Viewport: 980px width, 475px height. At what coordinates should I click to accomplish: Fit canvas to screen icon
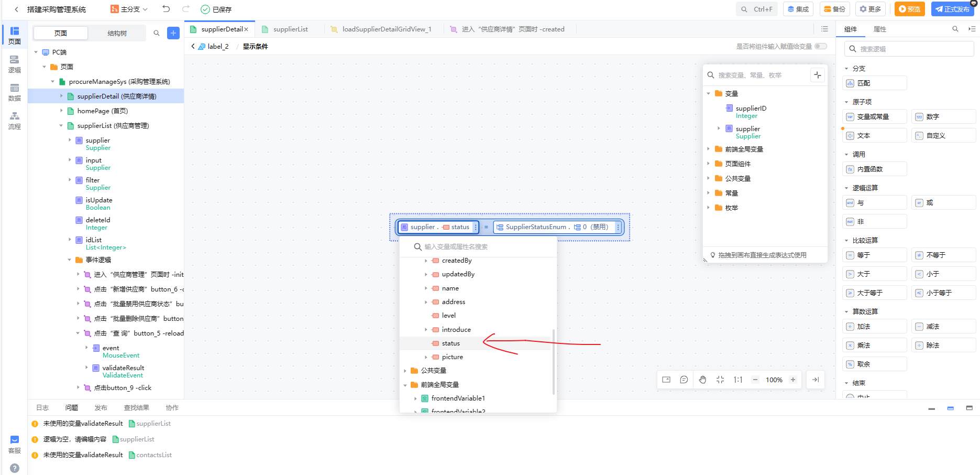(x=720, y=380)
